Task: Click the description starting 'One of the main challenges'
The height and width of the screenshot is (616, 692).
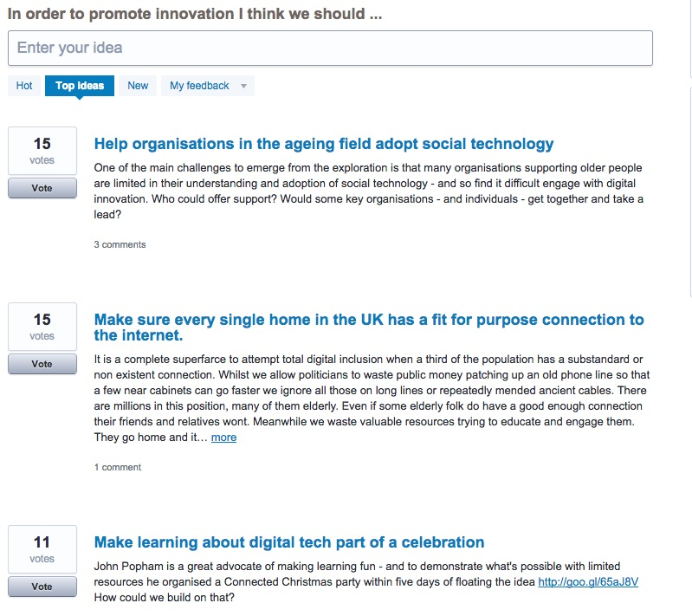Action: (368, 191)
